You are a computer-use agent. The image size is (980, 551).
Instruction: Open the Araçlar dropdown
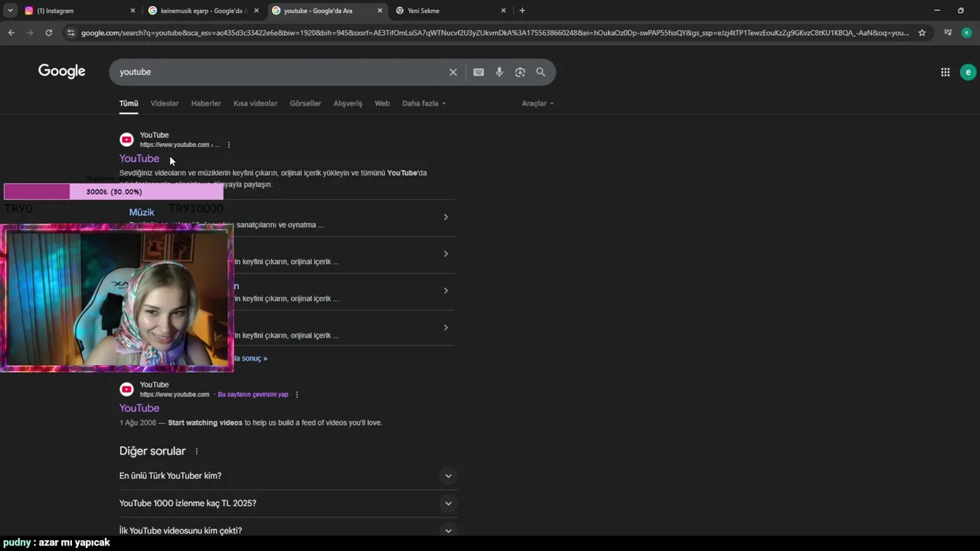(x=537, y=103)
